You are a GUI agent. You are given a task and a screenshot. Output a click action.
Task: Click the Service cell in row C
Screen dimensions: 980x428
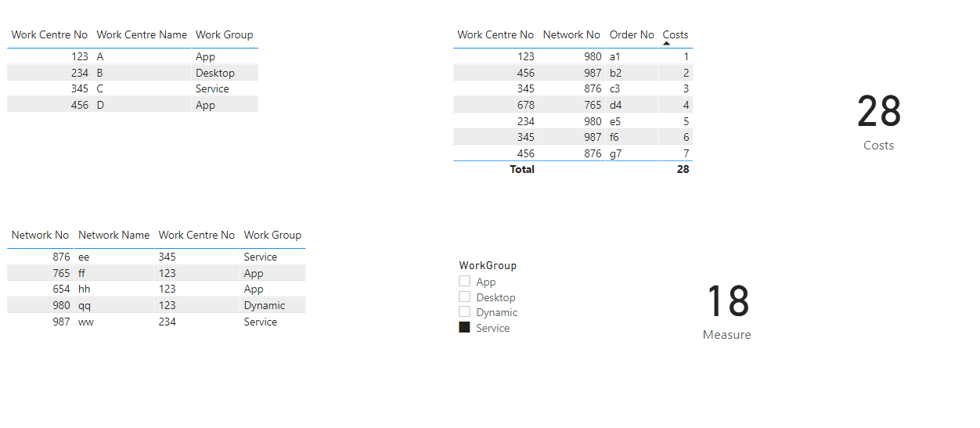click(212, 88)
